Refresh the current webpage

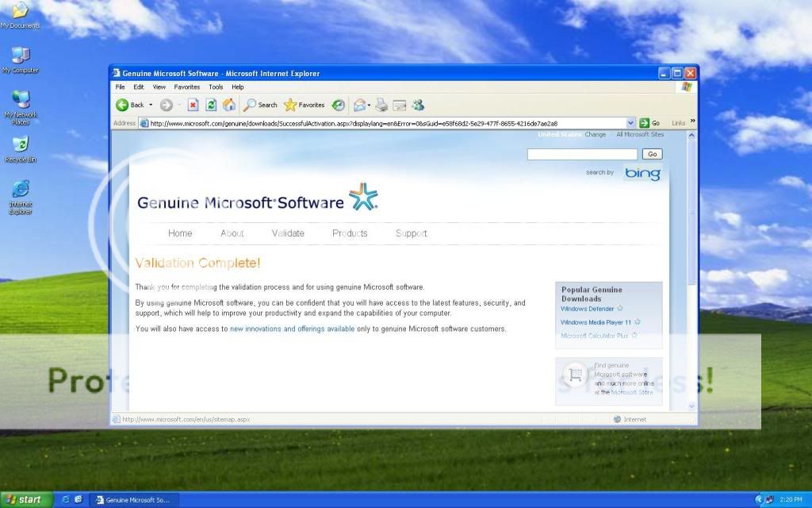pos(210,104)
